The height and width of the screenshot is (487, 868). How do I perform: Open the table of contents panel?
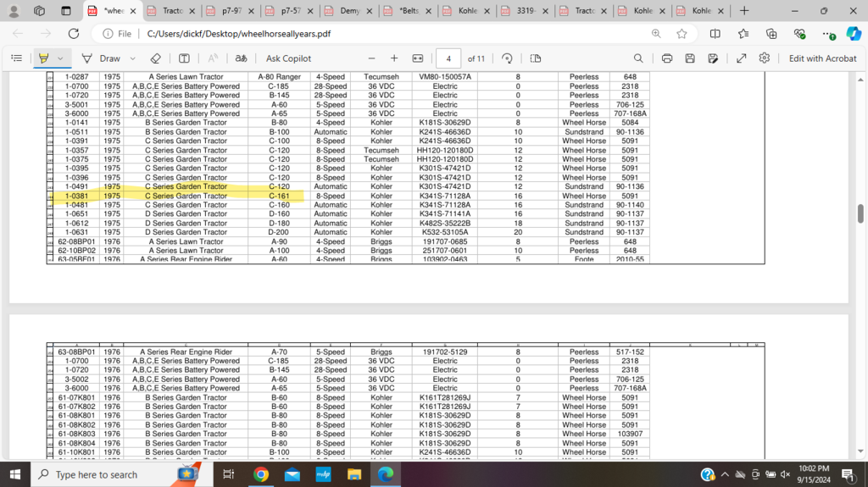pos(16,58)
